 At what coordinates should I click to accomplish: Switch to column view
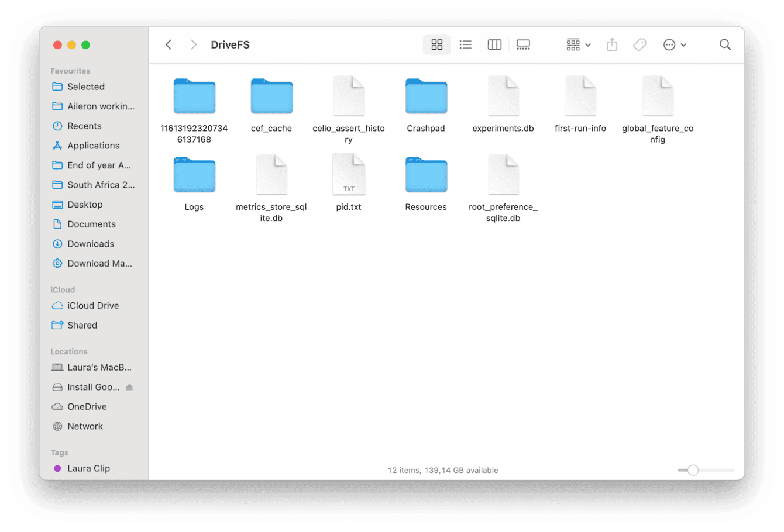click(x=494, y=44)
